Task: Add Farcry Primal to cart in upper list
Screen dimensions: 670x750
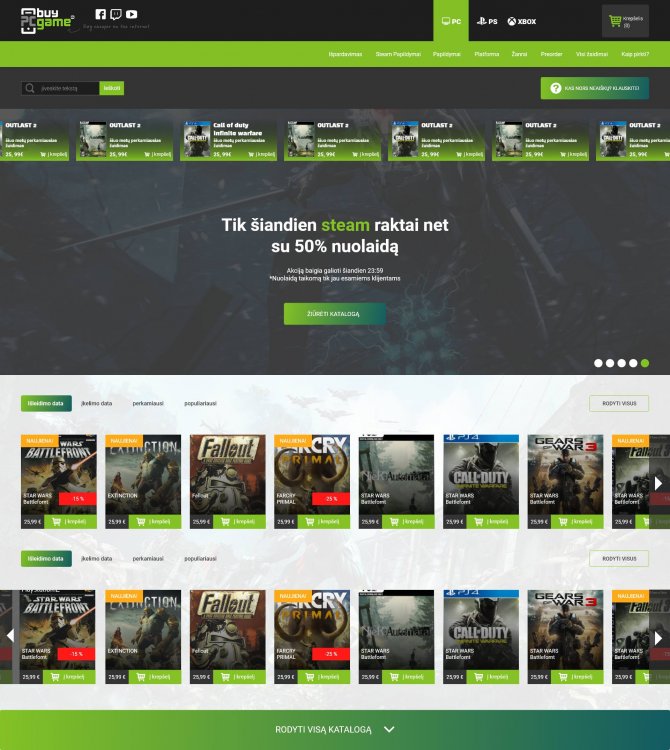Action: point(324,521)
